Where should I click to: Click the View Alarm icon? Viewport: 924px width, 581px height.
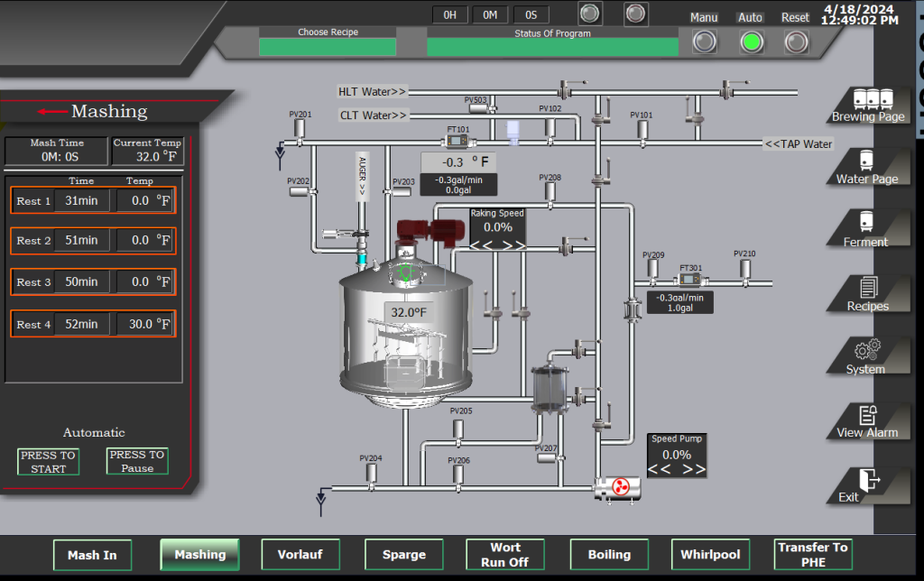point(868,415)
